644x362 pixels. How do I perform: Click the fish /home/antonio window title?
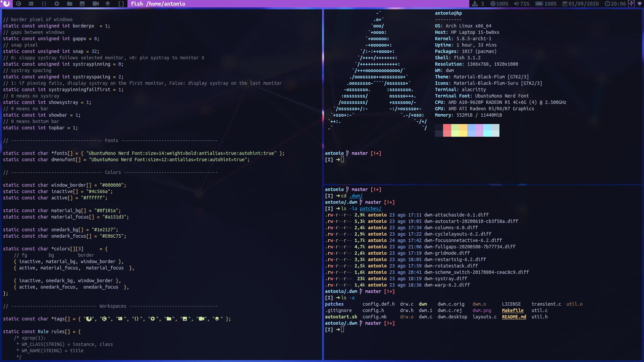158,4
